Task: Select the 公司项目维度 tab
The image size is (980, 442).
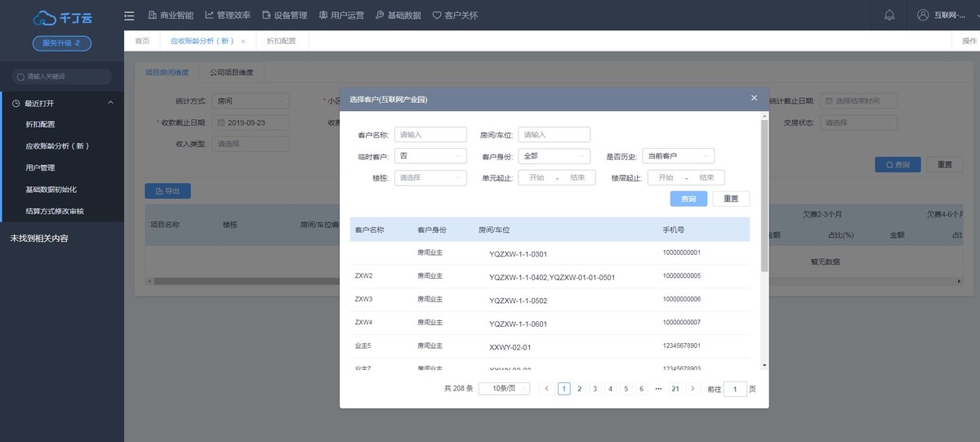Action: [x=231, y=73]
